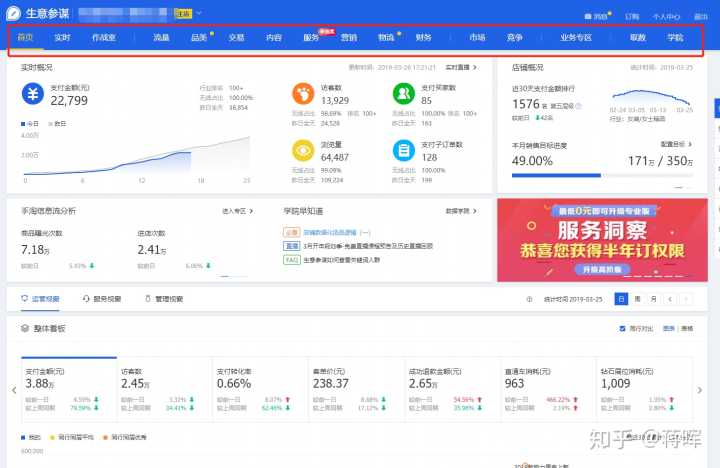Expand the shop name dropdown arrow
Screen dimensions: 720x468
point(199,14)
